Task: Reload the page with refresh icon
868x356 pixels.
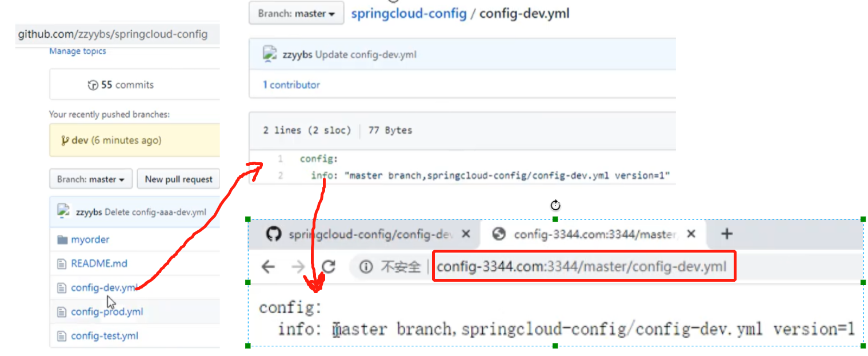Action: 328,266
